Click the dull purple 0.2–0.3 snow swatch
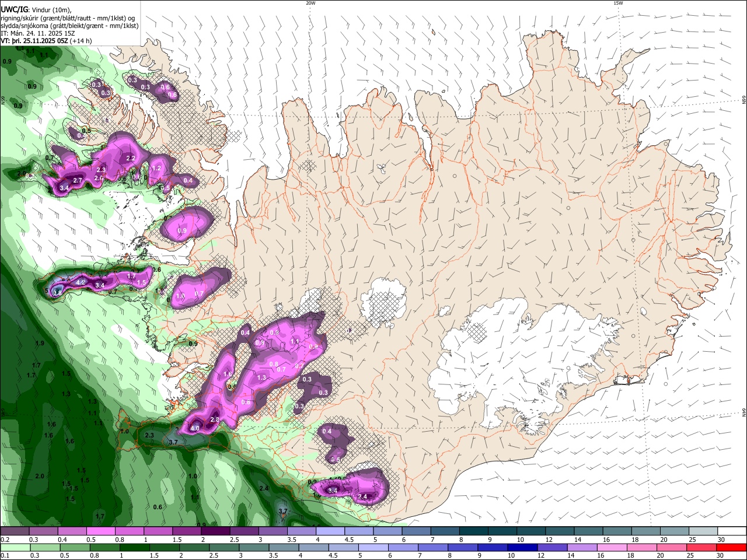This screenshot has height=560, width=747. (x=15, y=531)
